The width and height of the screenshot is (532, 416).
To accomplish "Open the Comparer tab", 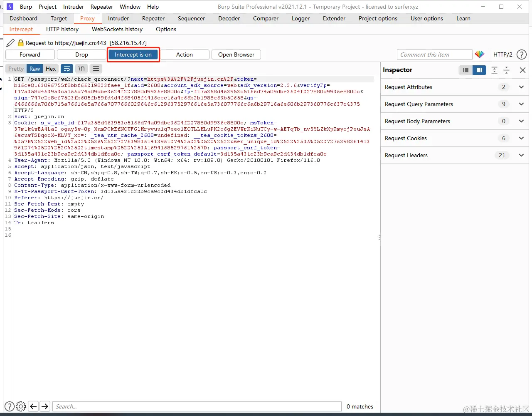I will pos(266,18).
